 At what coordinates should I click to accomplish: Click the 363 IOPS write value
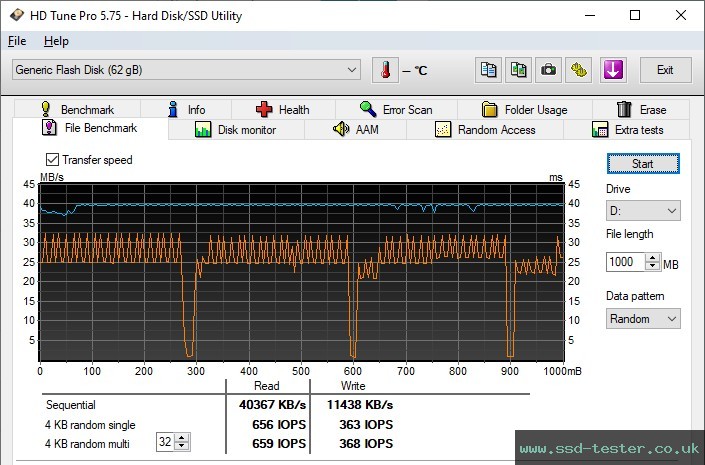click(366, 425)
